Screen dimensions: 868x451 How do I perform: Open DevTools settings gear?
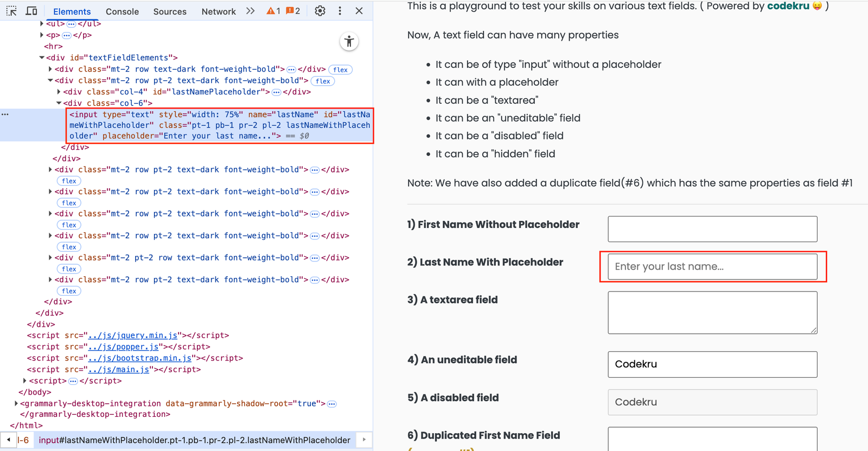320,11
